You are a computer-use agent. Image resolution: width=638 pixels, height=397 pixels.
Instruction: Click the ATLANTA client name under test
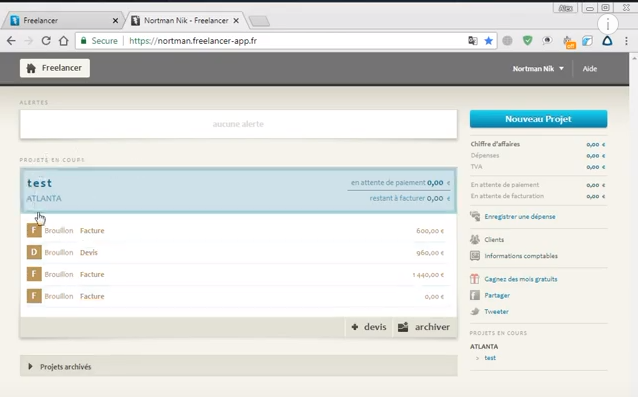pyautogui.click(x=44, y=198)
